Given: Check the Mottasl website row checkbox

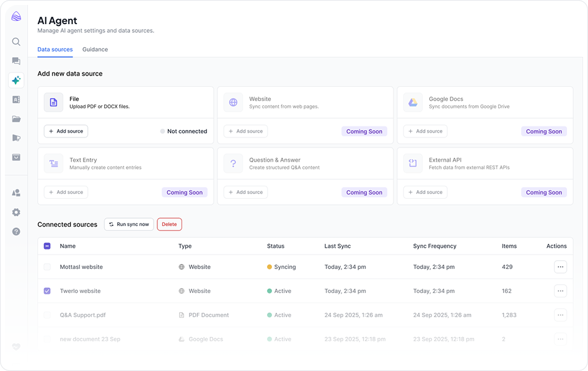Looking at the screenshot, I should click(48, 267).
